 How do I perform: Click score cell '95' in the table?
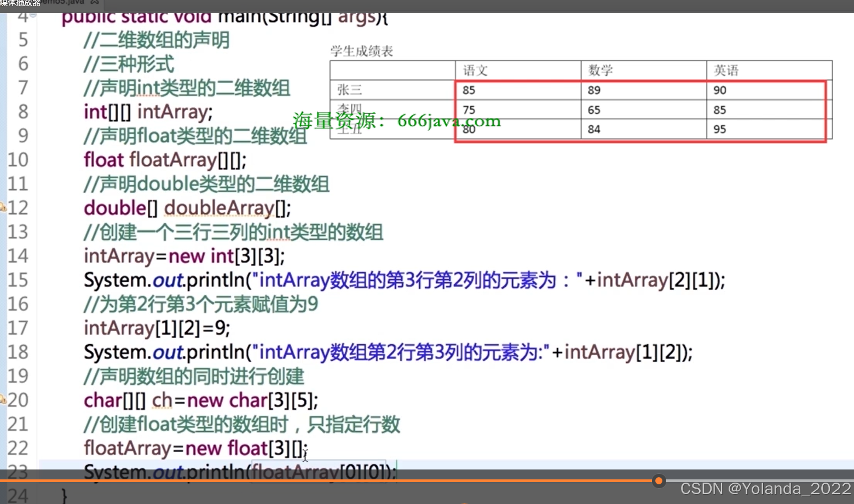coord(720,129)
